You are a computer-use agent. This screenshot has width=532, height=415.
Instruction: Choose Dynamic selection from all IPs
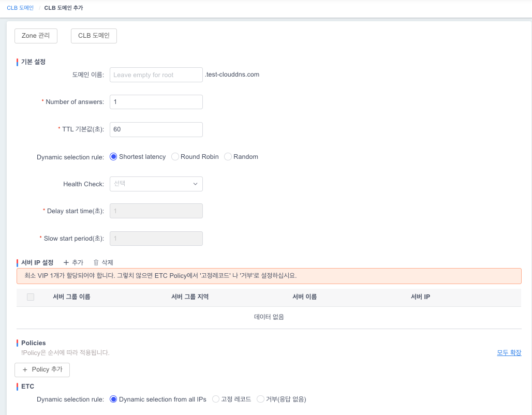tap(113, 399)
